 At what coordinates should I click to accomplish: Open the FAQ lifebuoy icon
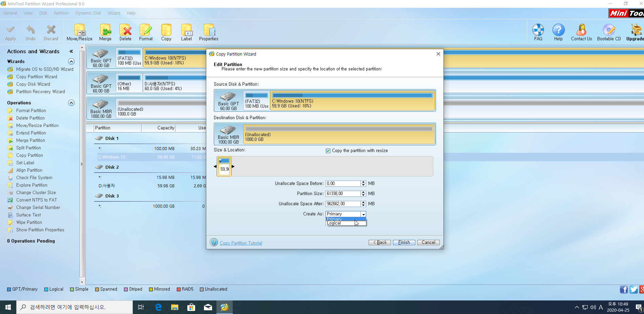(538, 33)
